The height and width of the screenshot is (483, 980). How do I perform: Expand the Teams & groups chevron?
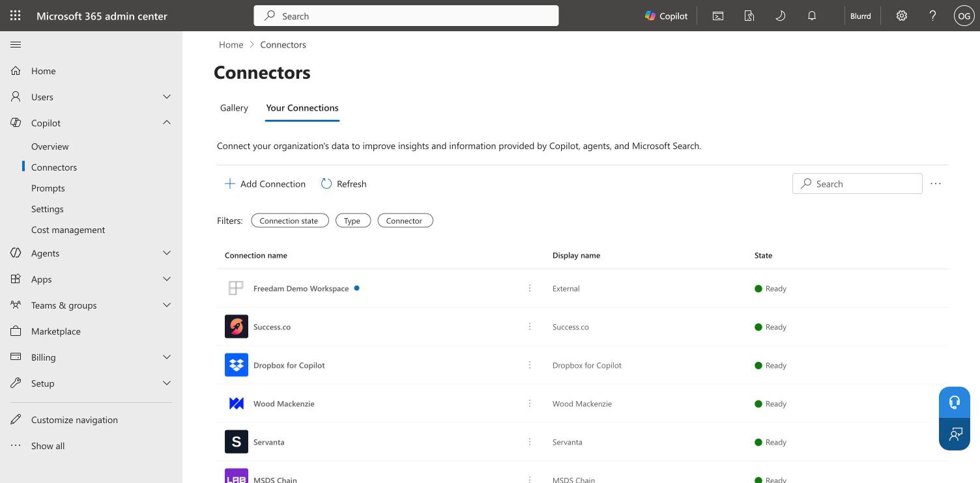(167, 305)
